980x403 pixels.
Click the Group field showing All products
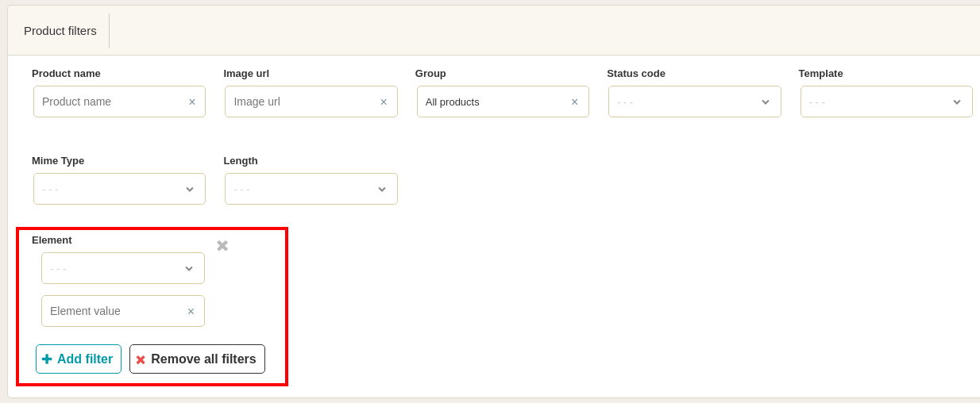point(492,102)
